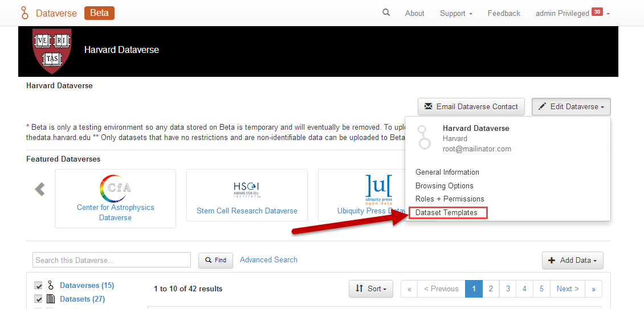Viewport: 644px width, 309px height.
Task: Open the About page link
Action: [x=414, y=14]
